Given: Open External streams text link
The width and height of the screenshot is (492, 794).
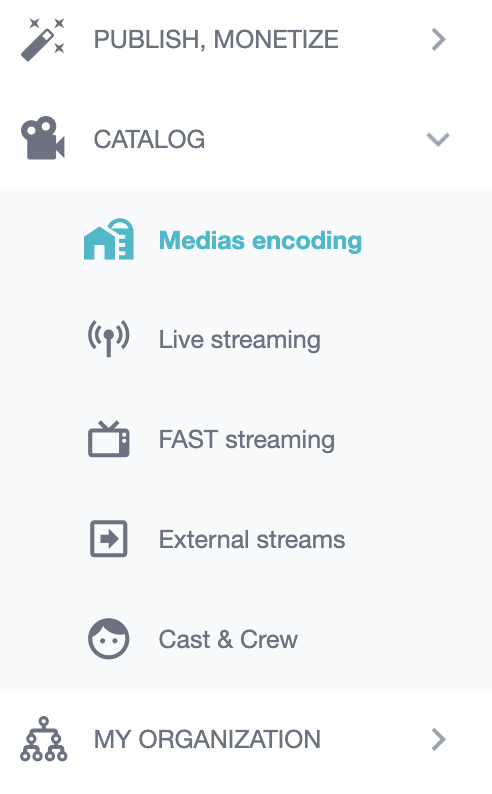Looking at the screenshot, I should point(252,539).
